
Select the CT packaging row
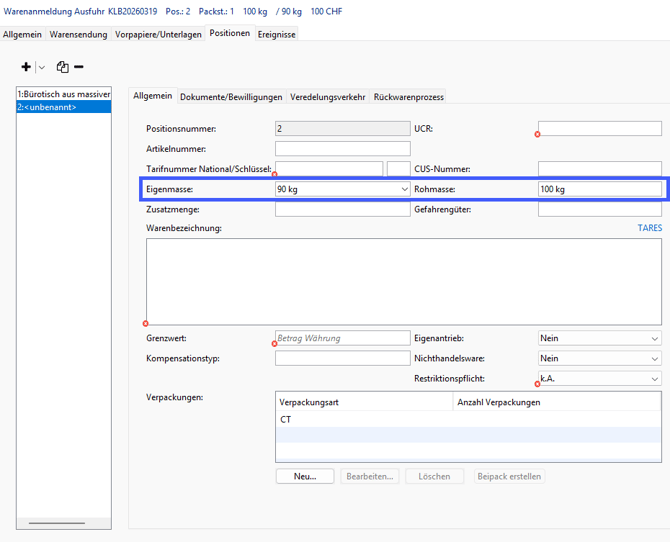click(365, 421)
